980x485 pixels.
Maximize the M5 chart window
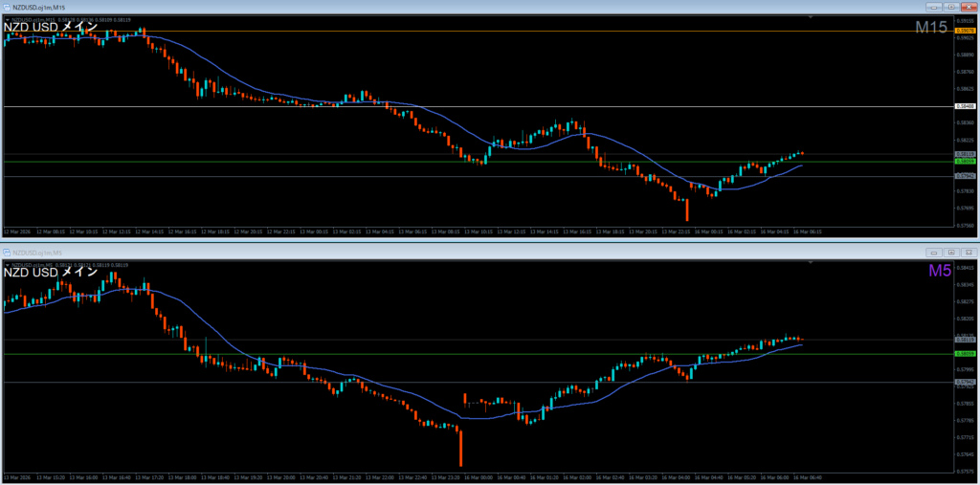click(x=951, y=252)
